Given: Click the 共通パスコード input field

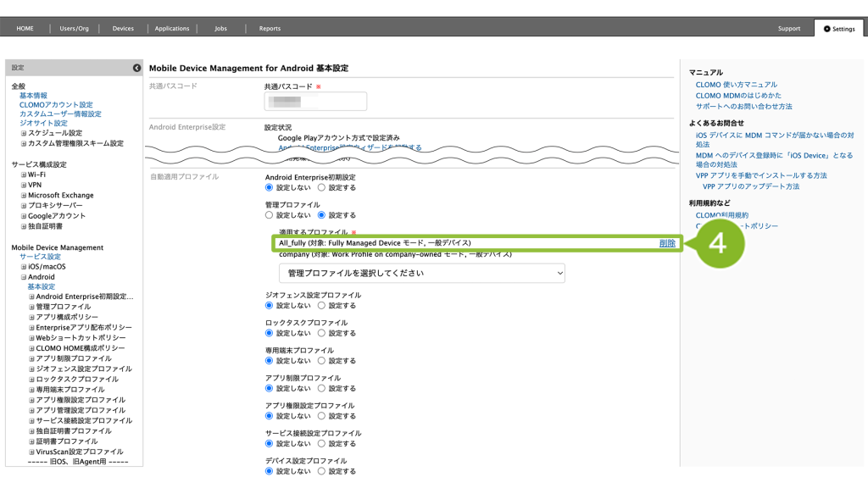Looking at the screenshot, I should [x=315, y=101].
